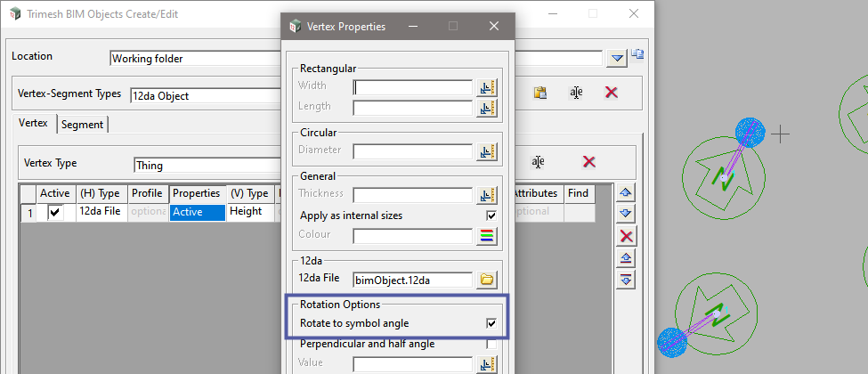Untick the Apply as internal sizes checkbox
Screen dimensions: 868x374
[x=491, y=215]
